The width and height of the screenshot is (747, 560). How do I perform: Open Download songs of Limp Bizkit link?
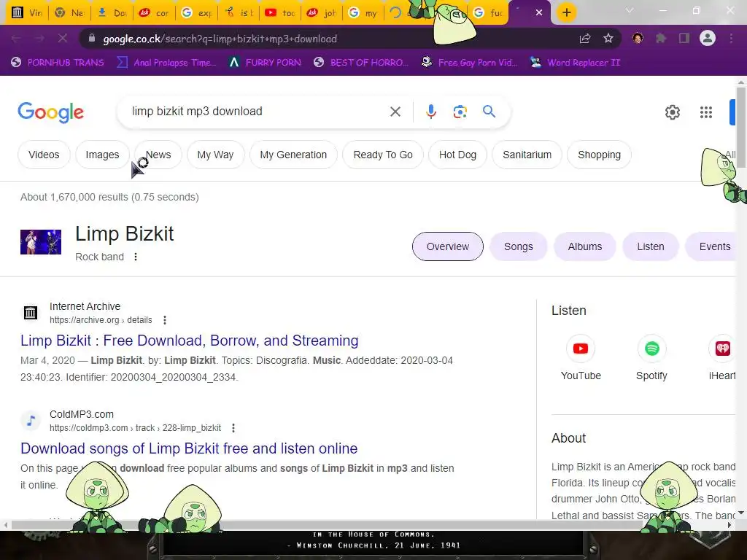tap(189, 448)
